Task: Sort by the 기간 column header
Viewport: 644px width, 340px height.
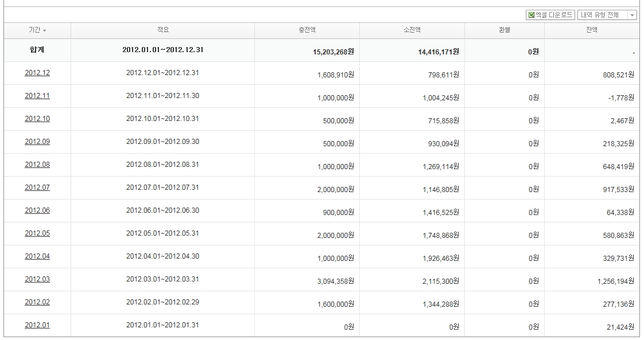Action: [37, 30]
